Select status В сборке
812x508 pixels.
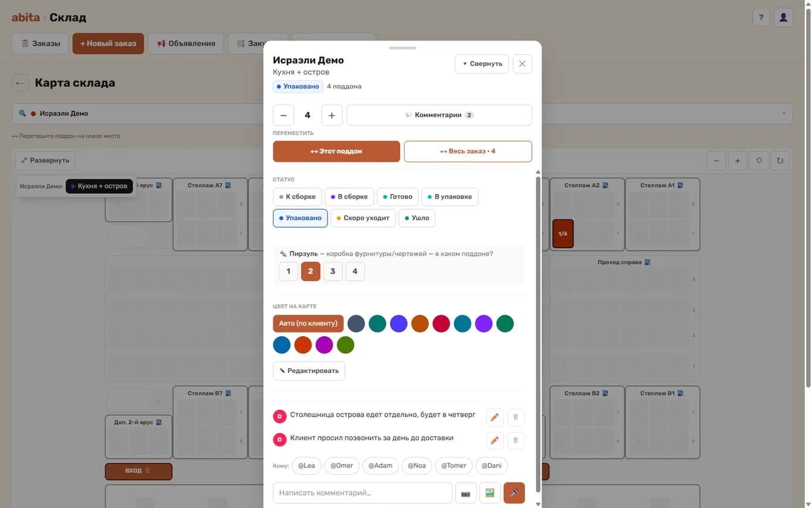click(349, 197)
